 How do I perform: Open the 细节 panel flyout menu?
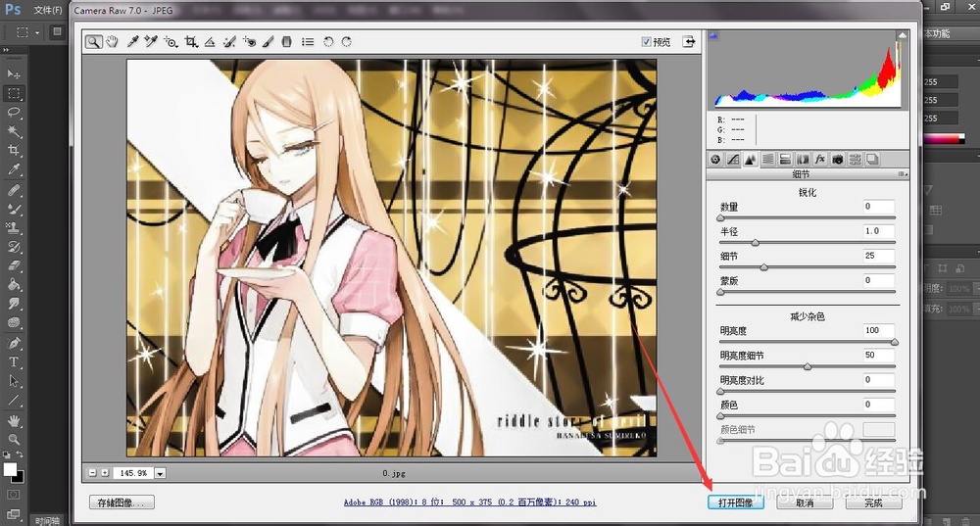pos(903,174)
